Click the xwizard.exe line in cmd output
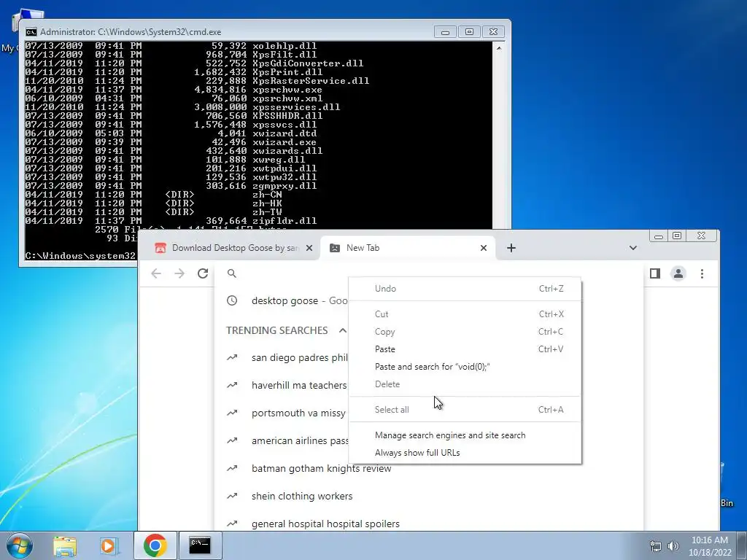The height and width of the screenshot is (560, 747). [x=171, y=142]
